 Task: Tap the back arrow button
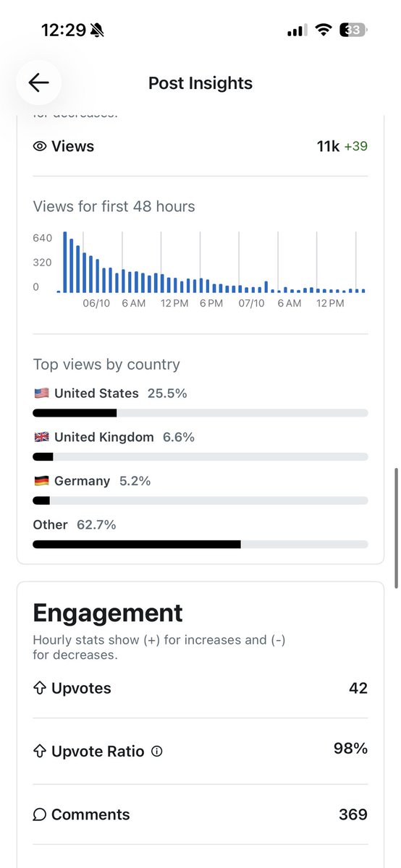click(x=38, y=82)
